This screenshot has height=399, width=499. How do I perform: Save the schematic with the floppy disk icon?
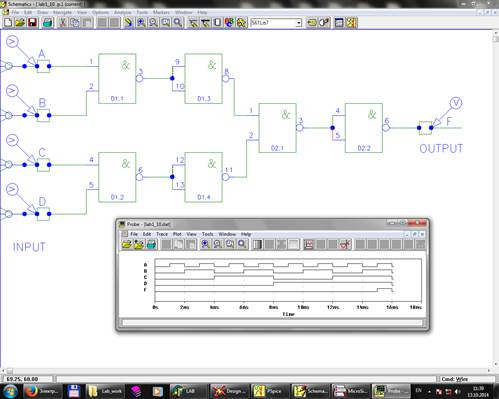click(32, 23)
